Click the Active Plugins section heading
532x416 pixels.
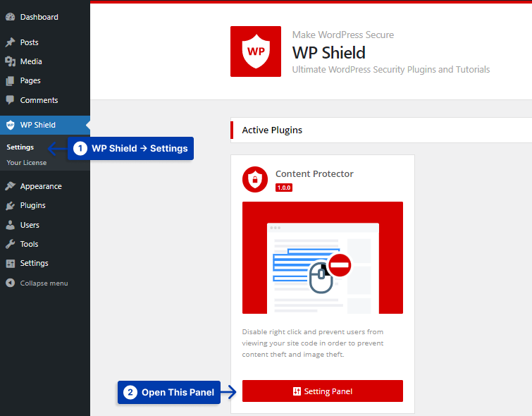coord(272,130)
